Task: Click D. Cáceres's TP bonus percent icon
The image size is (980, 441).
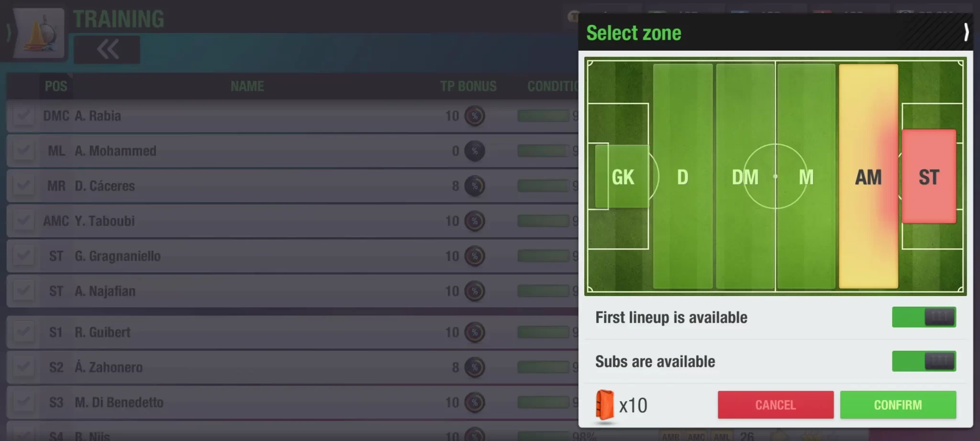Action: coord(475,186)
